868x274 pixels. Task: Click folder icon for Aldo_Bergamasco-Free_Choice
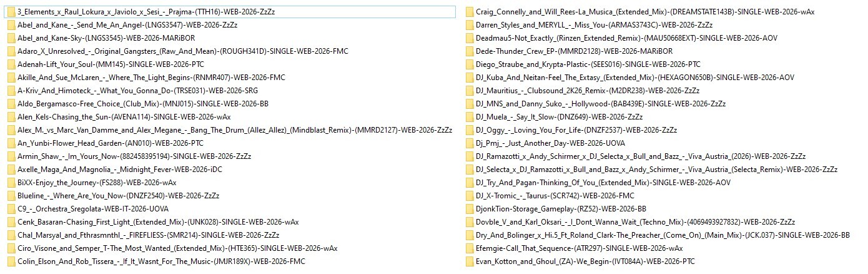click(x=11, y=104)
